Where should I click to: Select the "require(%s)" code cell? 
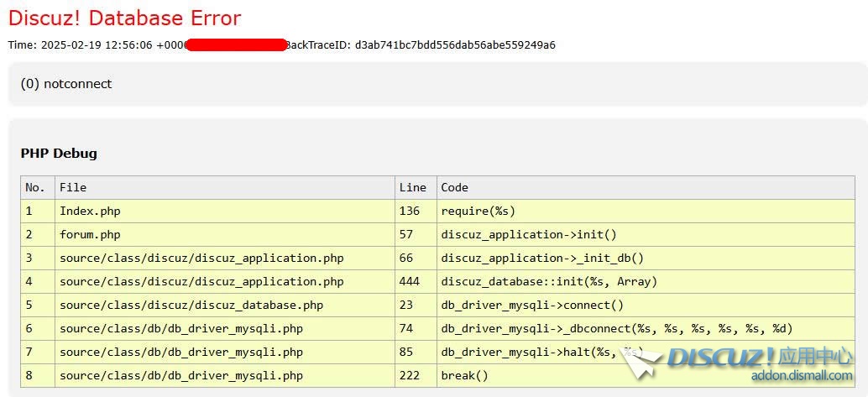coord(478,211)
